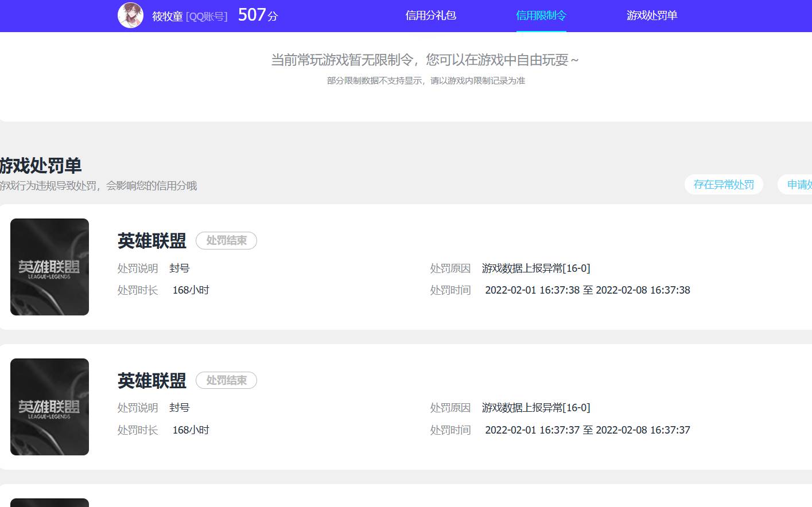Click the 存在异常处罚 button
The image size is (812, 507).
tap(723, 185)
